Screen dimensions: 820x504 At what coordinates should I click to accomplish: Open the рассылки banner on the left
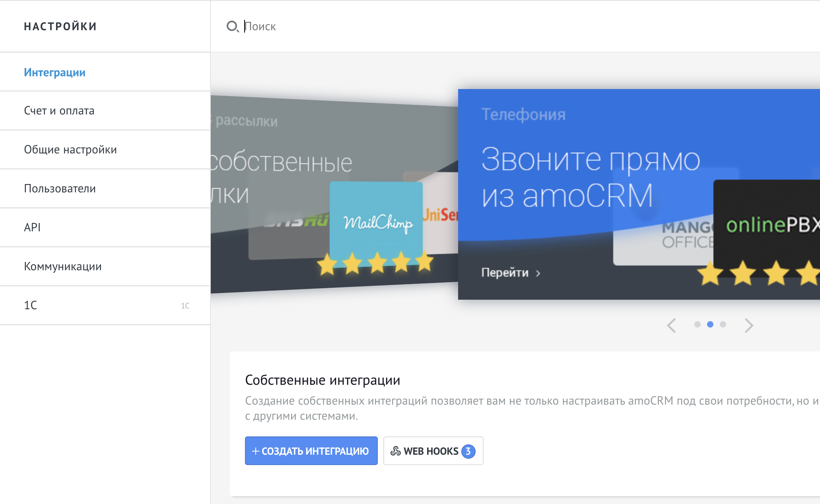(334, 194)
